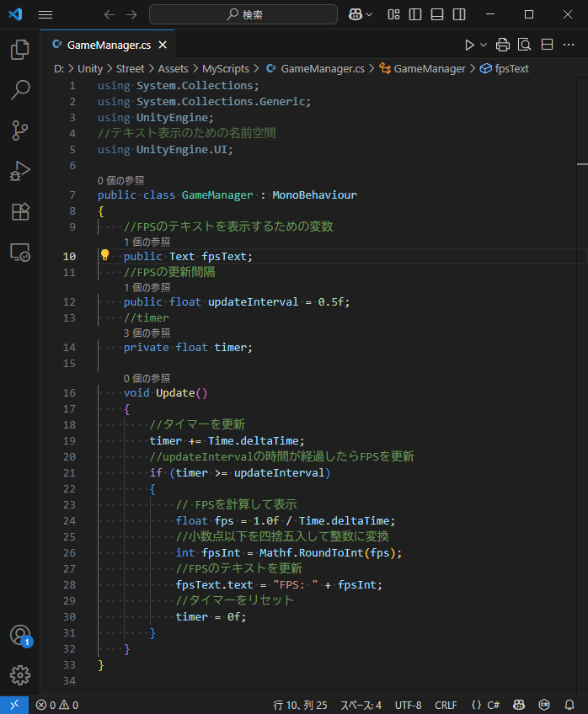Open the Copilot chat icon in title bar
The image size is (588, 714).
click(355, 14)
